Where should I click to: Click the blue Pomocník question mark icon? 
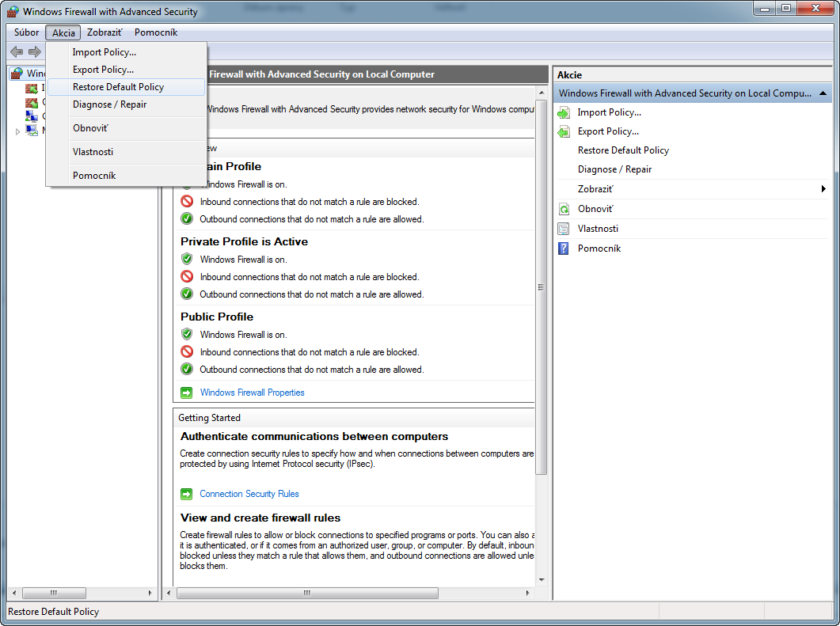[564, 249]
